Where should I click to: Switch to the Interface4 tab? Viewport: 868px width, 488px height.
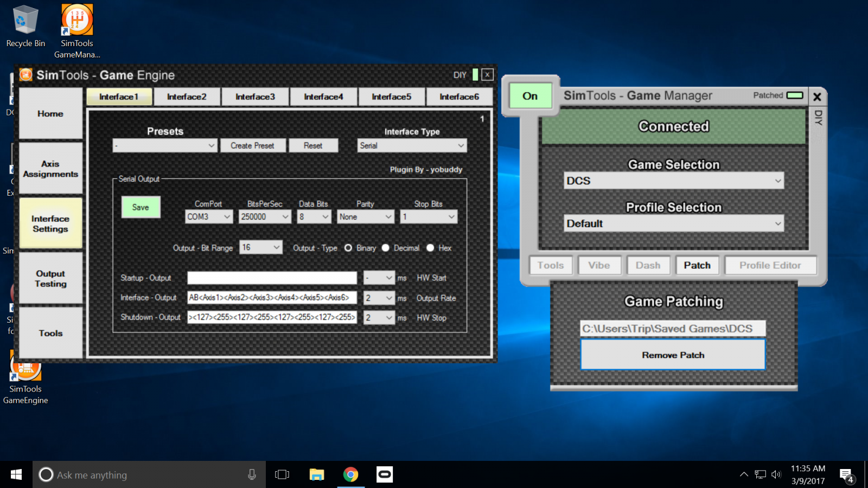323,97
